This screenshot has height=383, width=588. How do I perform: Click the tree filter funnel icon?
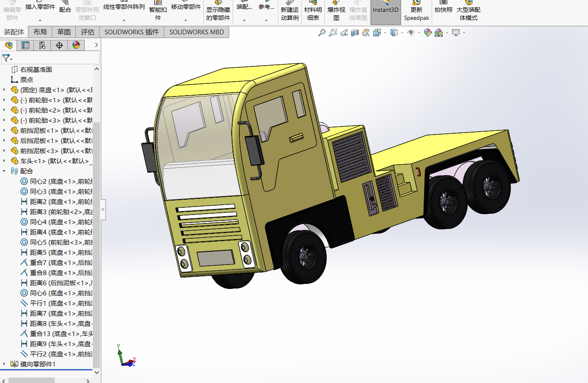click(x=6, y=58)
